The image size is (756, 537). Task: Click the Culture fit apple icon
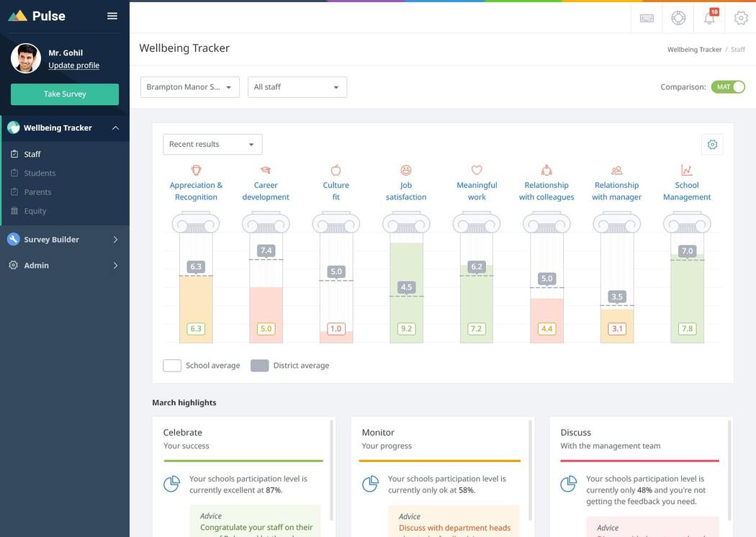[x=336, y=170]
